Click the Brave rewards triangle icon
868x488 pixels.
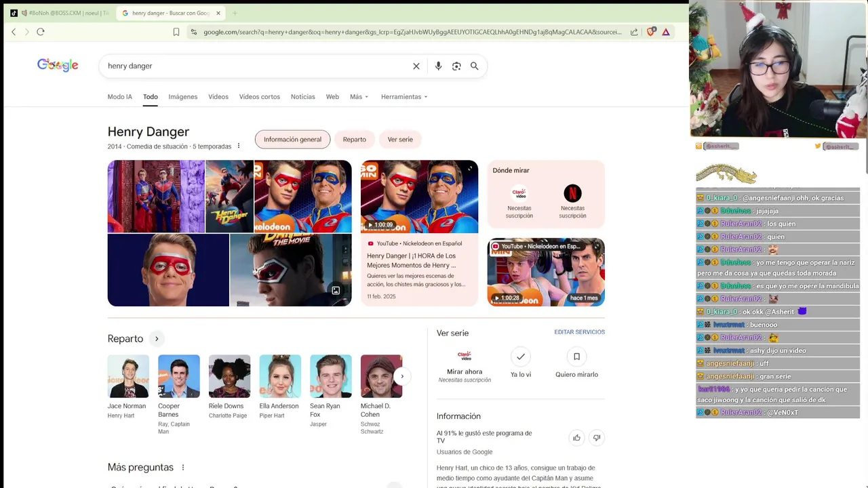[666, 32]
